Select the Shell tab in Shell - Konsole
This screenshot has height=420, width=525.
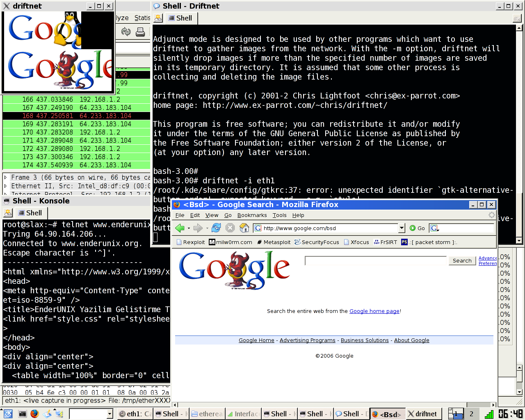point(30,213)
